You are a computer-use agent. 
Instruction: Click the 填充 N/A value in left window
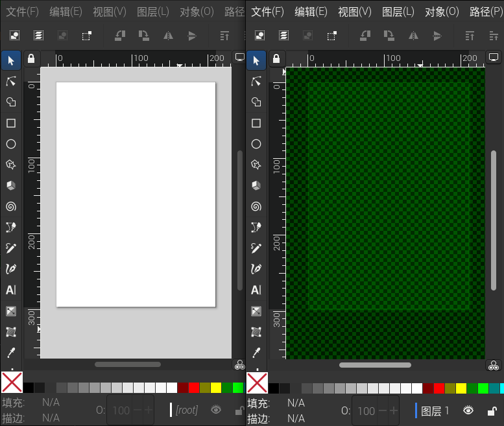point(51,402)
